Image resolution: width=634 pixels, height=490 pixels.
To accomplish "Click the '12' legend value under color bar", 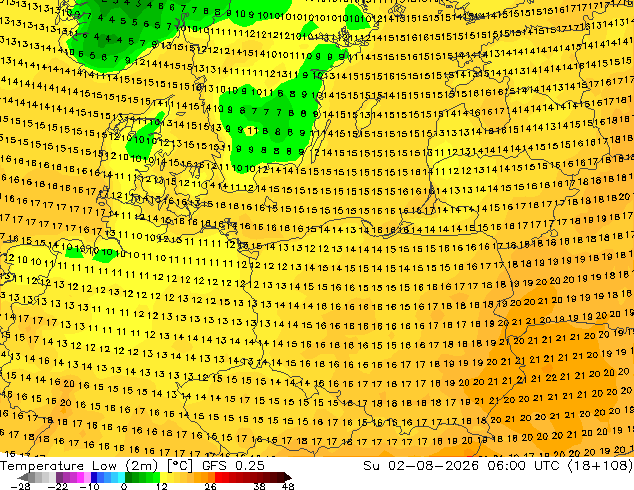I will (x=162, y=486).
